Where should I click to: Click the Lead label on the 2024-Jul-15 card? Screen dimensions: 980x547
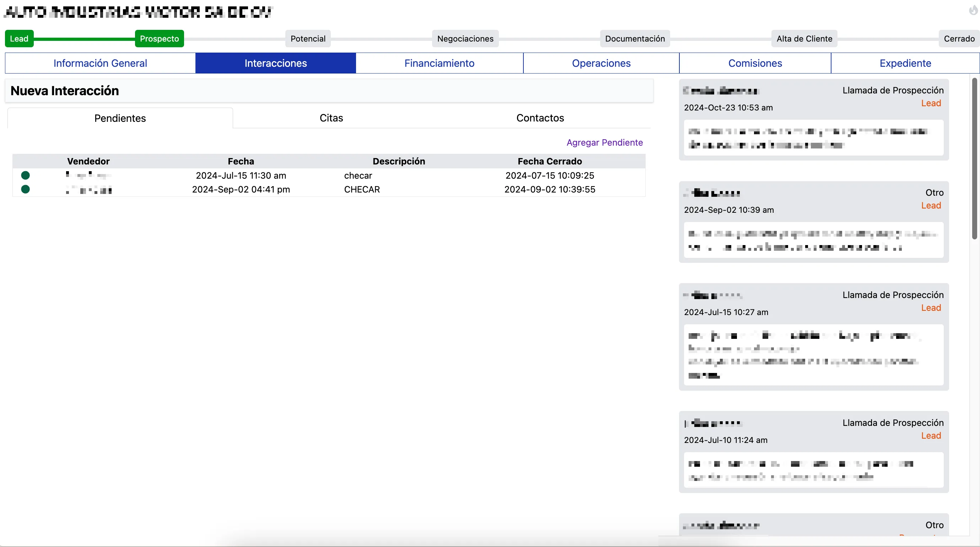click(931, 308)
